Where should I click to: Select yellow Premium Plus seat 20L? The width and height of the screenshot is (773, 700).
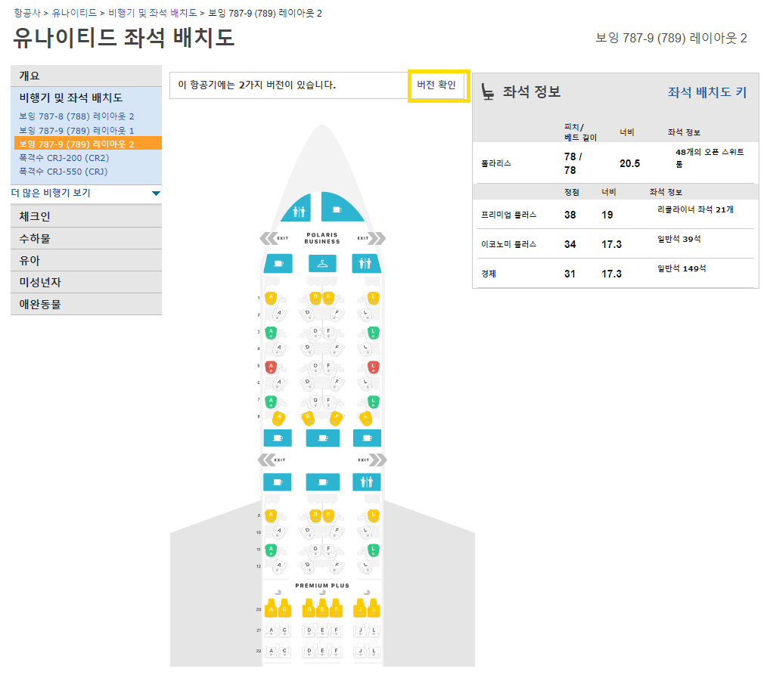(x=374, y=609)
